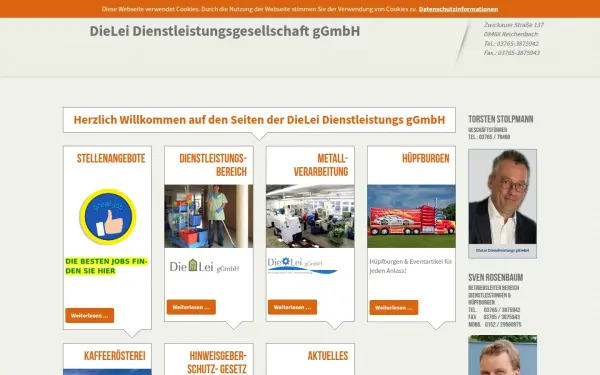Click 'DieLei Dienstleistungs gGmbH' caption under portrait

pyautogui.click(x=502, y=250)
